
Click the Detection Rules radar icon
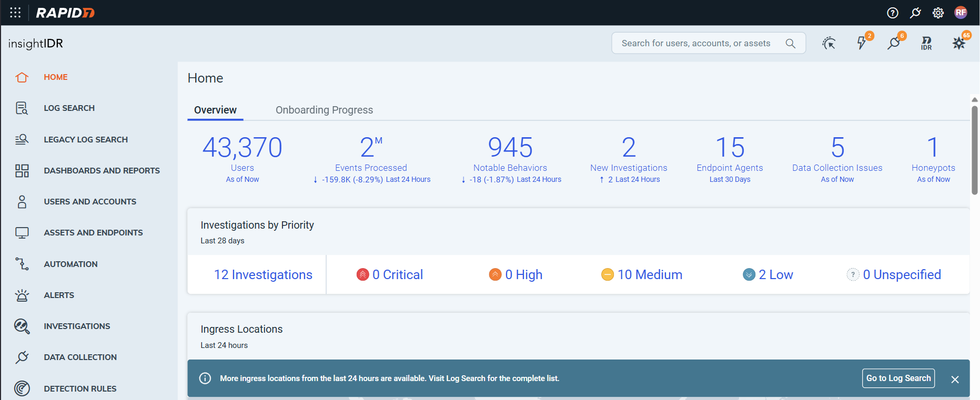(22, 388)
